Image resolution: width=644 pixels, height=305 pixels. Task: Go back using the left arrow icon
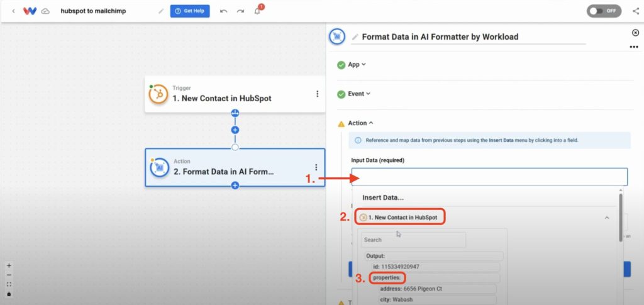click(14, 11)
